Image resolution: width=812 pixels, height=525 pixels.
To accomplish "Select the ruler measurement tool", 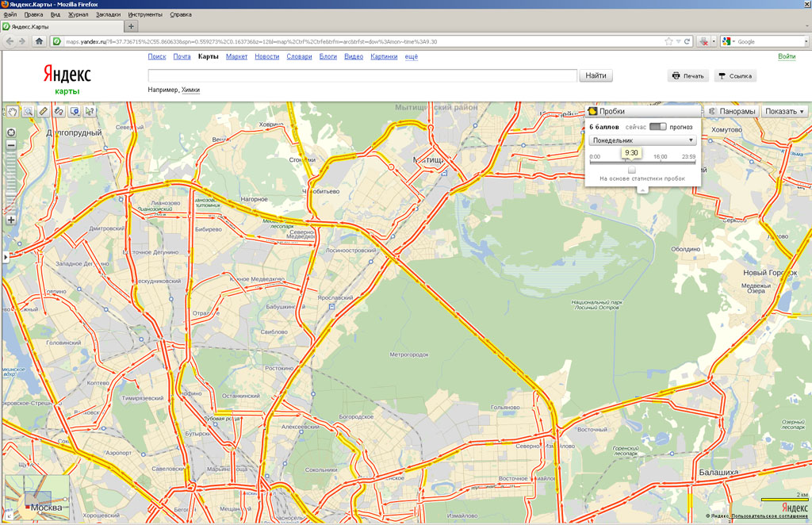I will click(43, 112).
